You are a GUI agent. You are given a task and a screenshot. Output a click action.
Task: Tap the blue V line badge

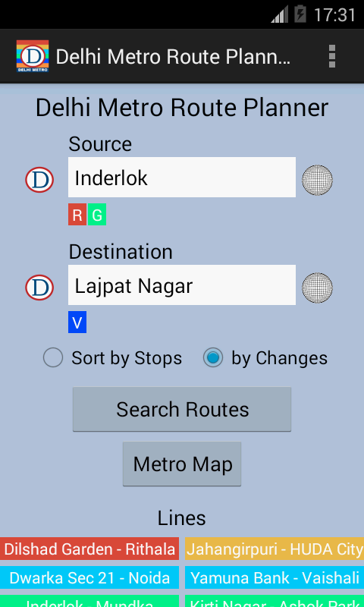[x=77, y=322]
